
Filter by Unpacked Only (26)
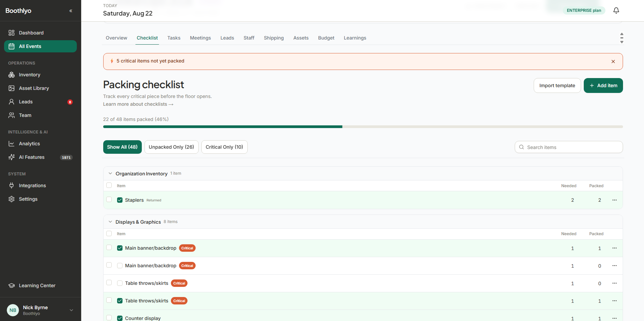pos(171,147)
